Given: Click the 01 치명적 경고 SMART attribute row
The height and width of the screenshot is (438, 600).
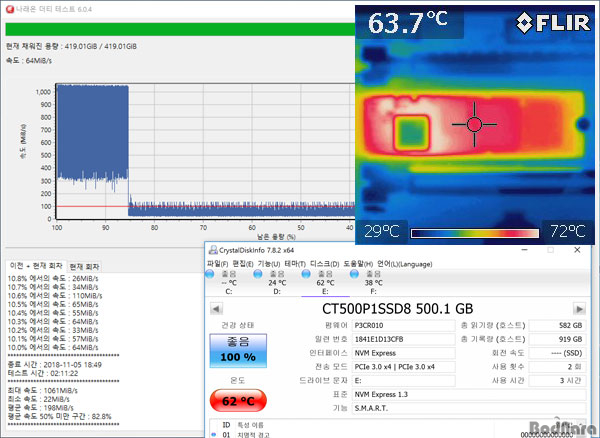Looking at the screenshot, I should [x=398, y=435].
